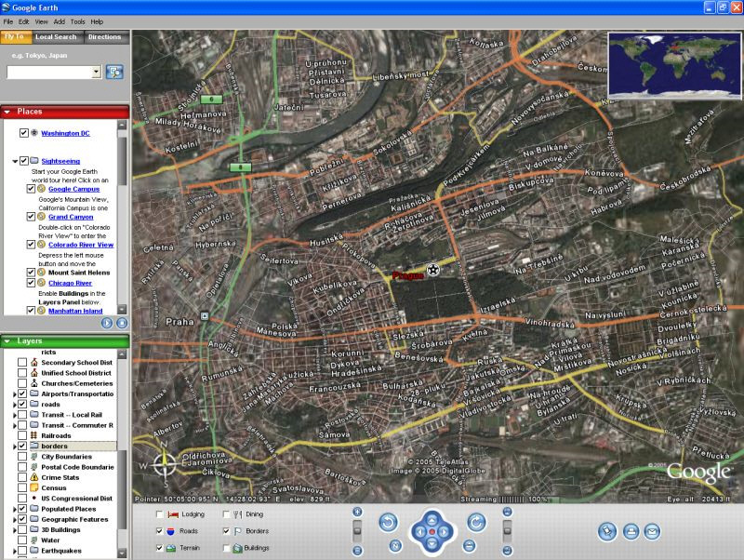
Task: Rotate view counterclockwise with left rotate button
Action: 388,523
